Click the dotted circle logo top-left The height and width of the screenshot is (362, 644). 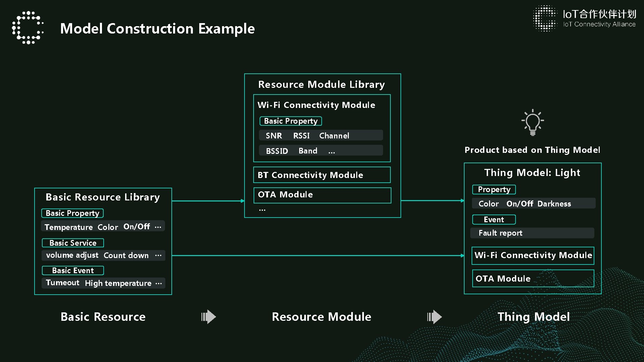click(x=28, y=28)
